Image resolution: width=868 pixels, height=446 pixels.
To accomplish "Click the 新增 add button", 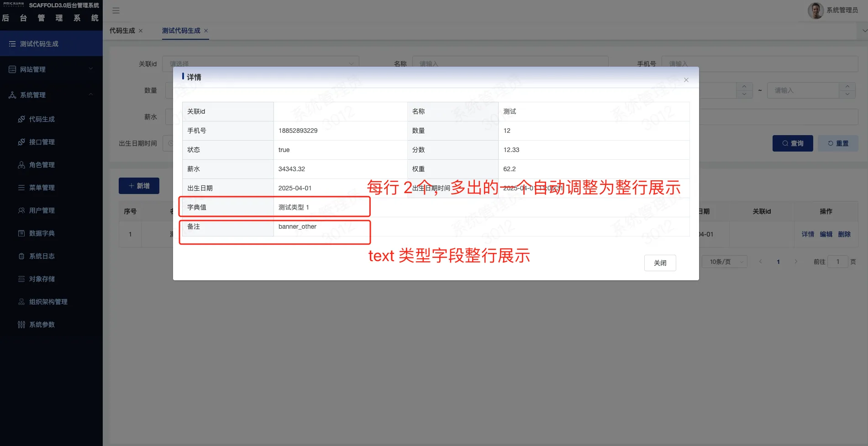I will pos(139,186).
